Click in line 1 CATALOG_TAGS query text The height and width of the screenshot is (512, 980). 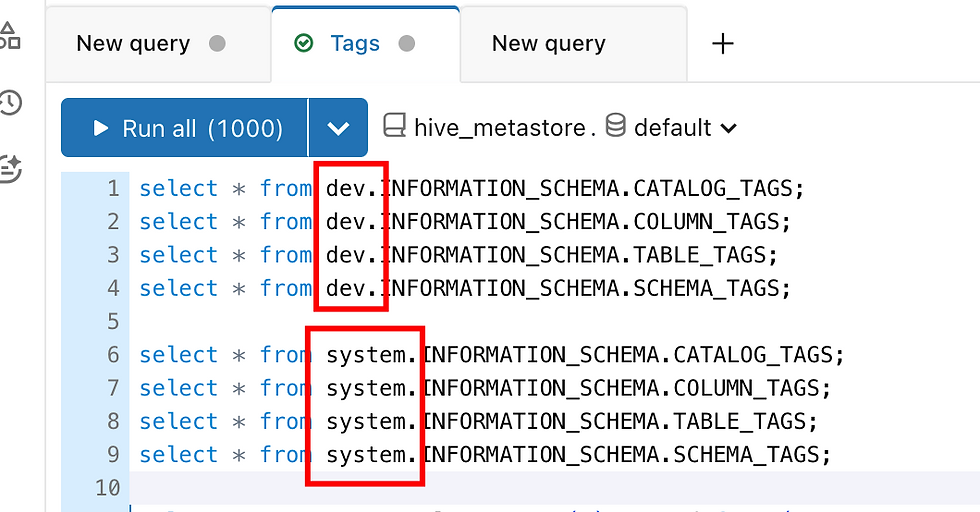(x=471, y=188)
